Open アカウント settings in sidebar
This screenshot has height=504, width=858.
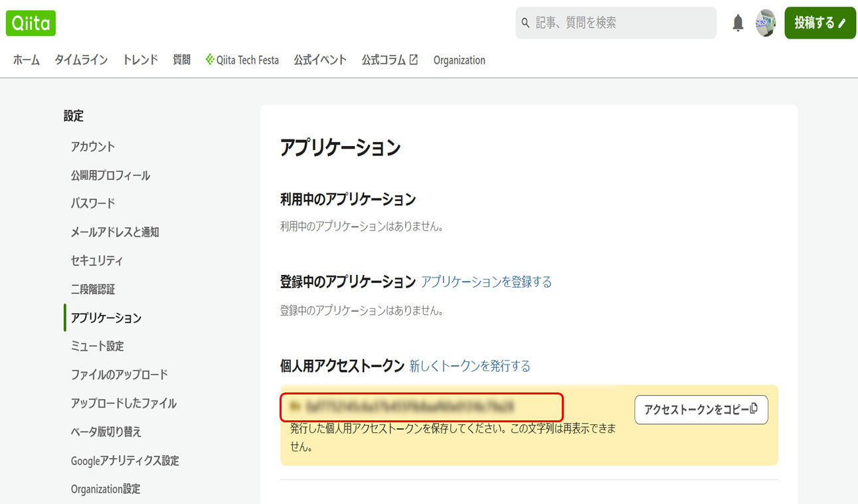(x=93, y=147)
